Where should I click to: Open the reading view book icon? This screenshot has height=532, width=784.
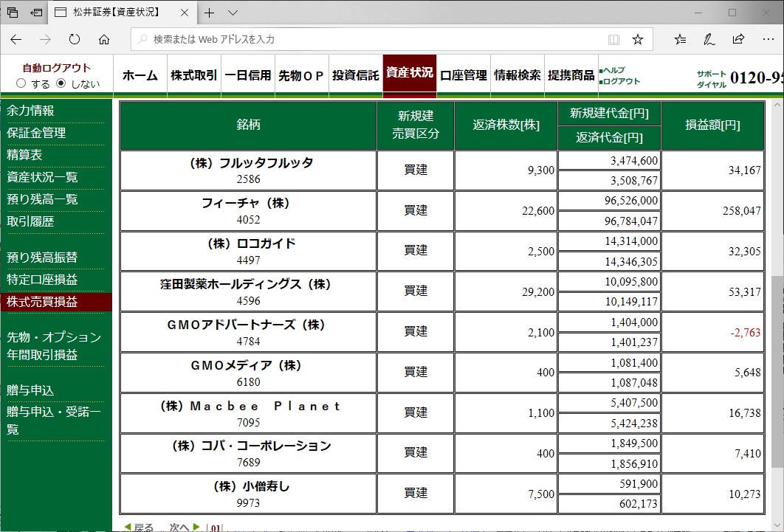click(x=613, y=39)
